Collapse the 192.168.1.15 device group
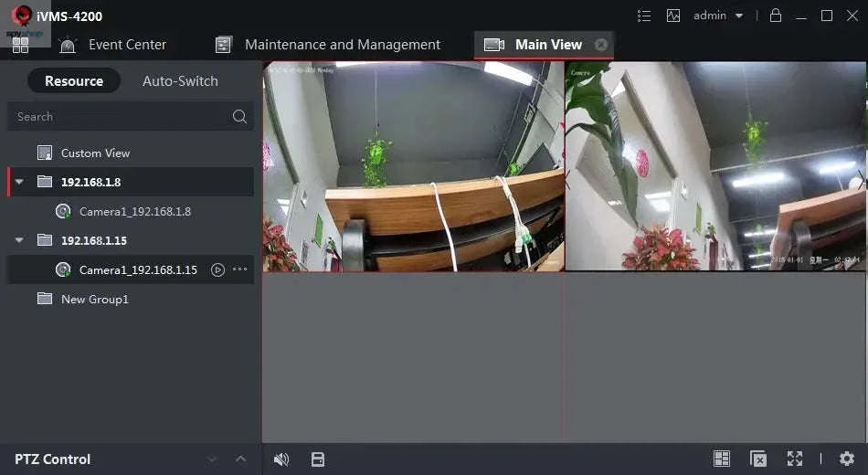Viewport: 868px width, 475px height. point(19,240)
